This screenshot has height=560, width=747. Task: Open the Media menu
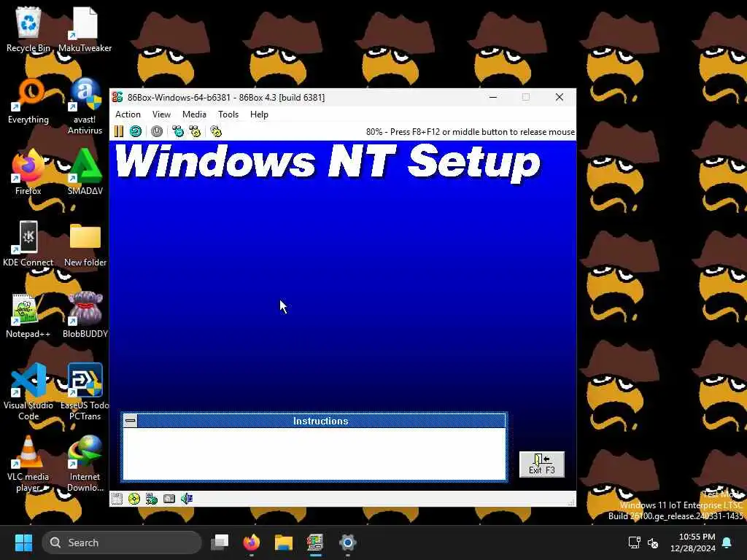(194, 114)
